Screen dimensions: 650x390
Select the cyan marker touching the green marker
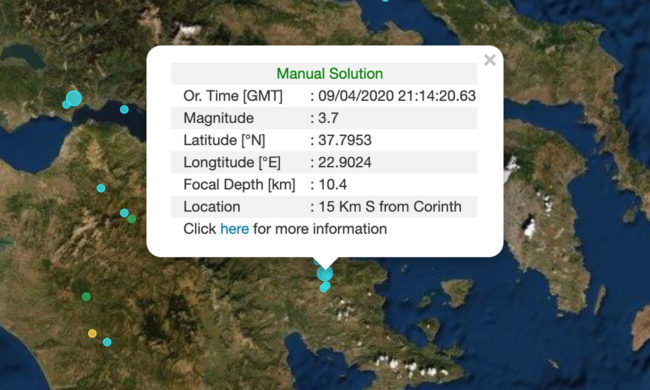124,213
